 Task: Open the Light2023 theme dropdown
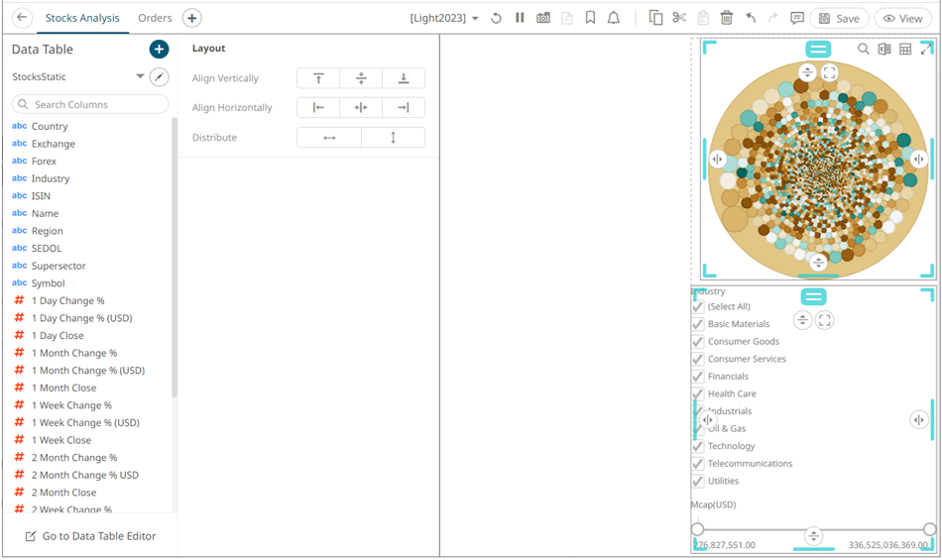[445, 18]
